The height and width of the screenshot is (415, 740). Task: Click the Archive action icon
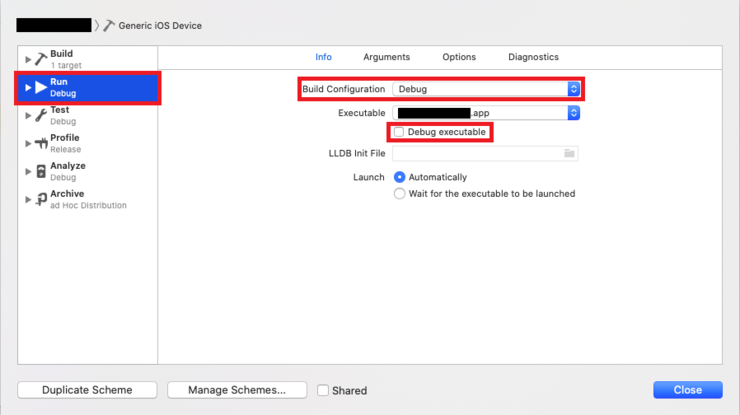41,199
